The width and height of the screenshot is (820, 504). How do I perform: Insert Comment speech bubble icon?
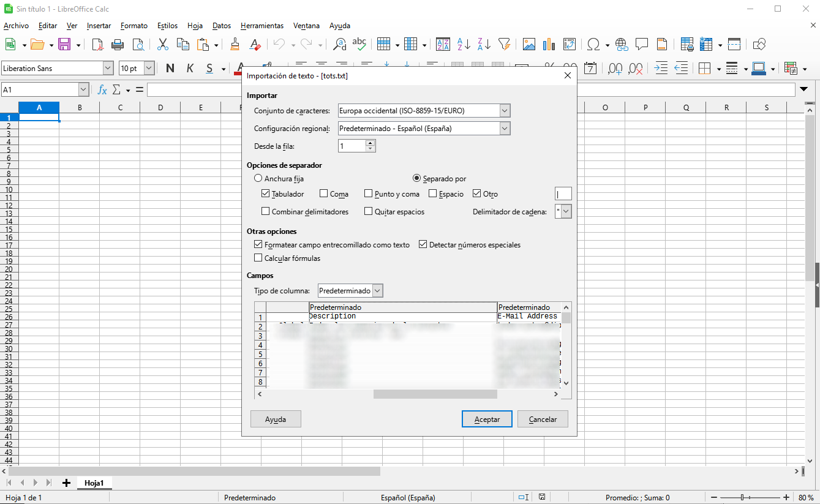coord(642,45)
